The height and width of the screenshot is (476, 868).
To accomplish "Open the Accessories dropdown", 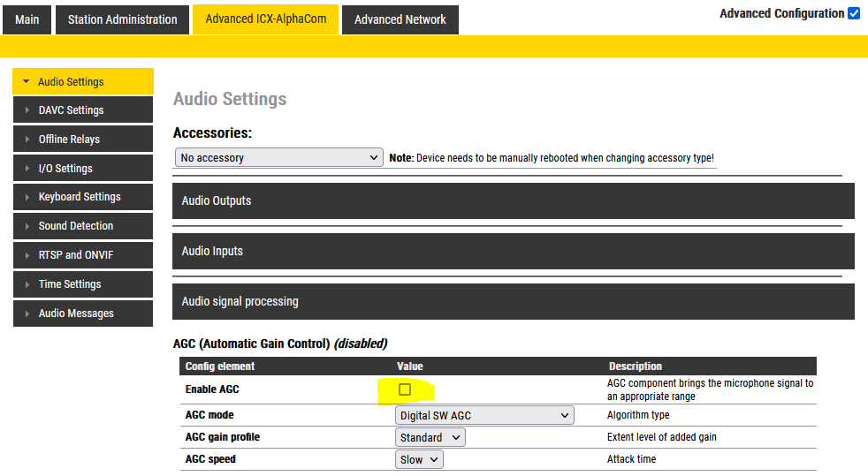I will pos(278,157).
